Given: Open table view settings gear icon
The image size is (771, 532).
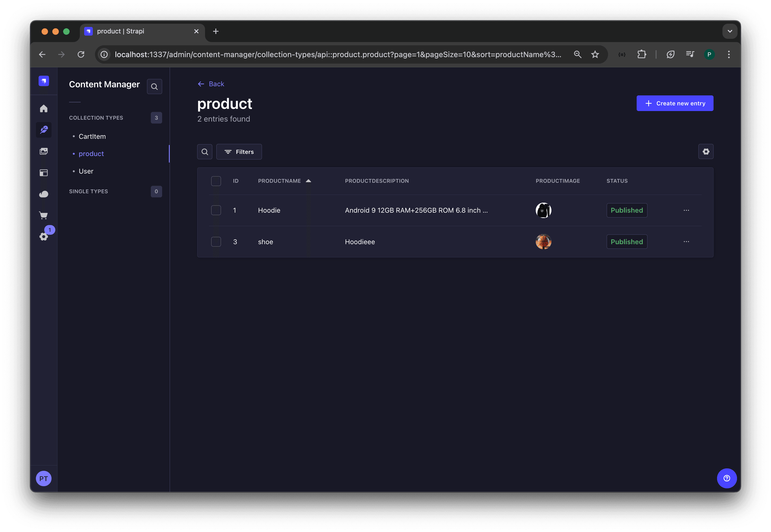Looking at the screenshot, I should (706, 152).
